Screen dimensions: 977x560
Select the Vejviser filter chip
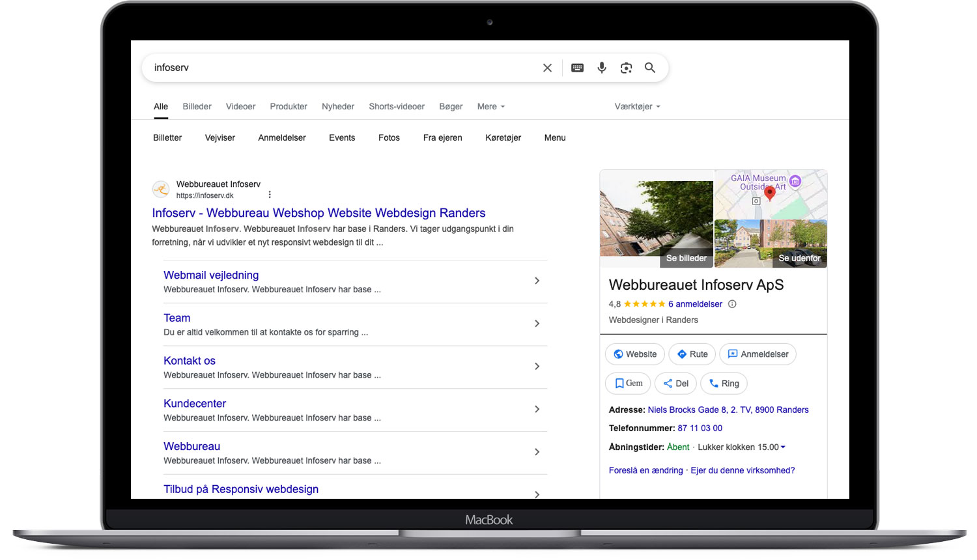tap(220, 138)
